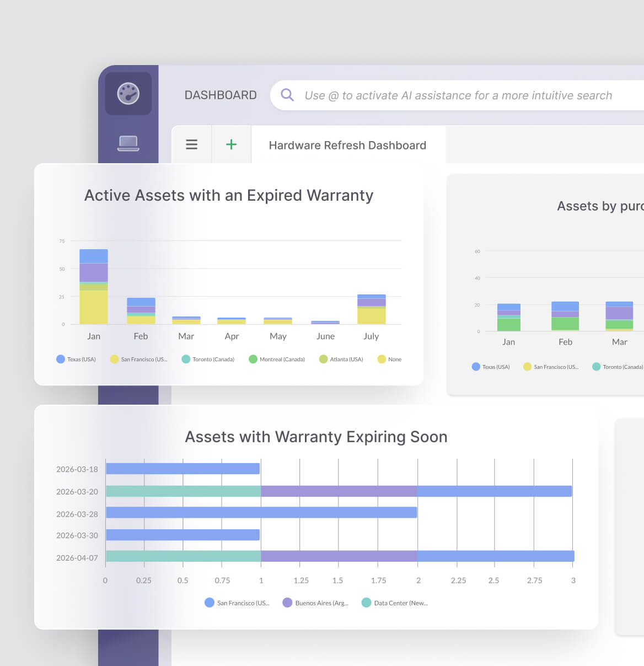This screenshot has width=644, height=666.
Task: Open the hamburger menu next to the tab
Action: pyautogui.click(x=191, y=144)
